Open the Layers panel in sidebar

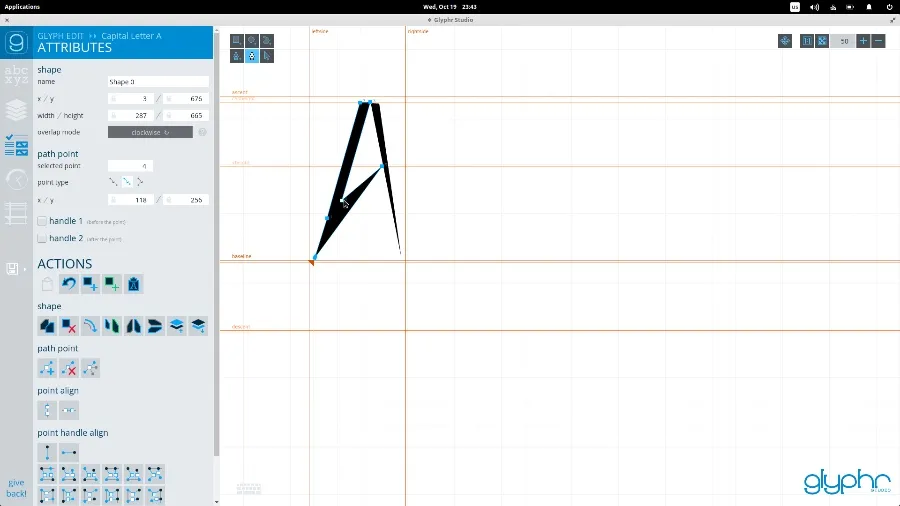point(16,109)
